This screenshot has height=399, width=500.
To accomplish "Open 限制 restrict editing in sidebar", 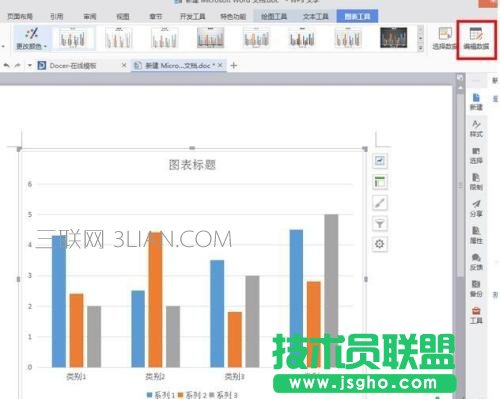I will click(x=476, y=182).
